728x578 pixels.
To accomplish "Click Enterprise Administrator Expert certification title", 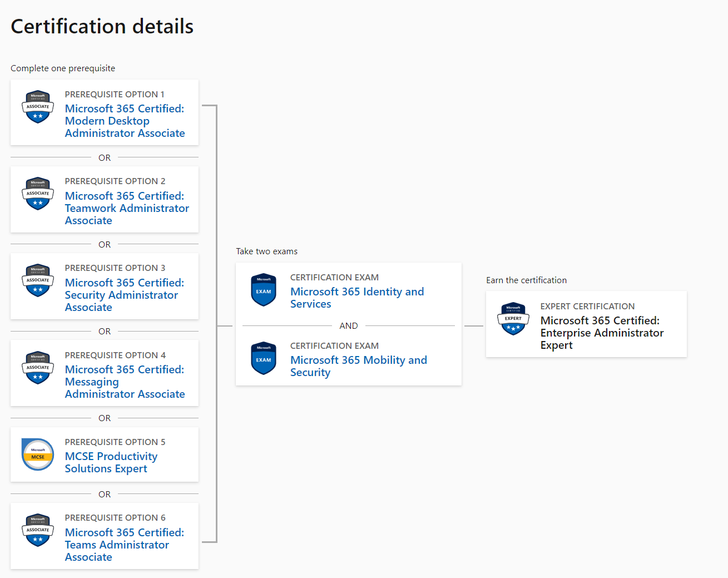I will click(602, 333).
